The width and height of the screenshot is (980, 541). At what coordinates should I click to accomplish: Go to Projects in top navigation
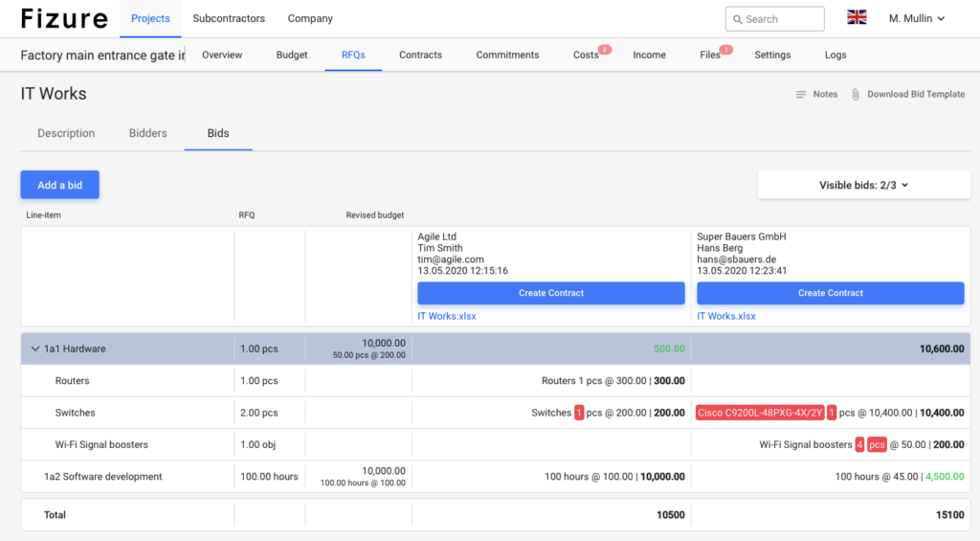(150, 19)
